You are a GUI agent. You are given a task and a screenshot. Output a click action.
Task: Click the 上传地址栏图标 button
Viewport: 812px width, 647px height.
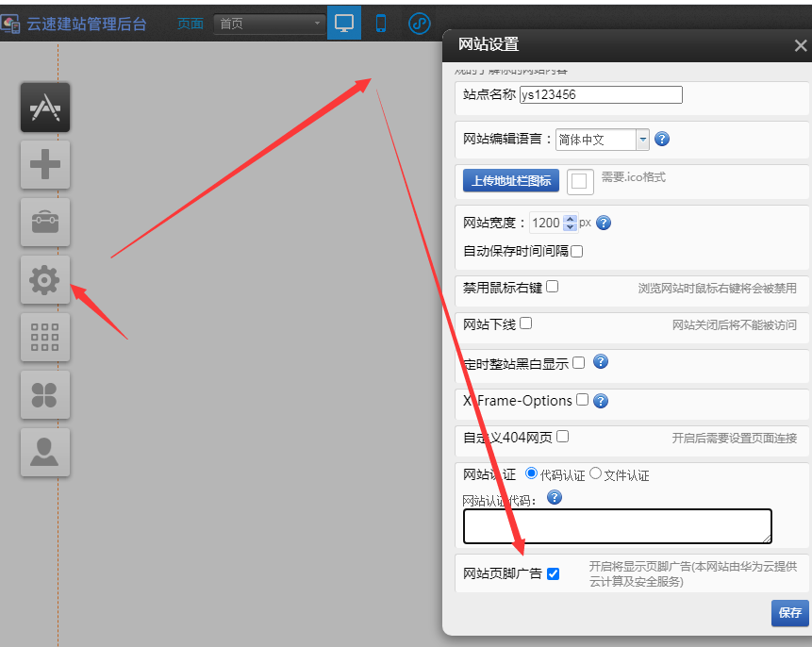(511, 180)
